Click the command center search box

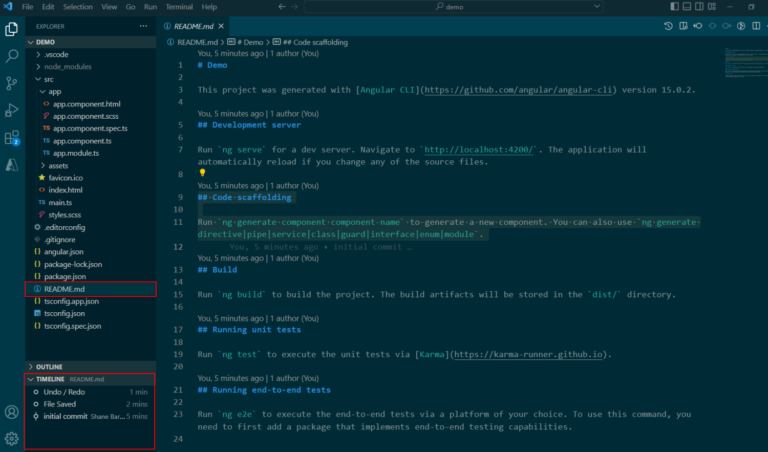coord(454,7)
